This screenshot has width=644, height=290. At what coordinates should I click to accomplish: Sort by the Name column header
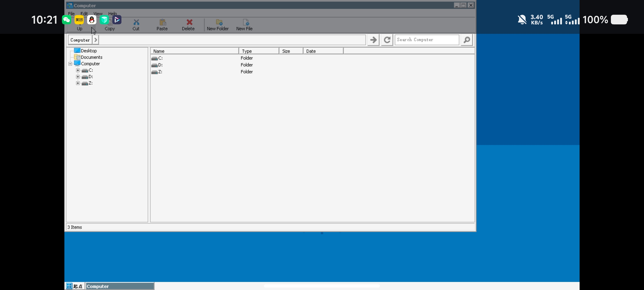[195, 51]
